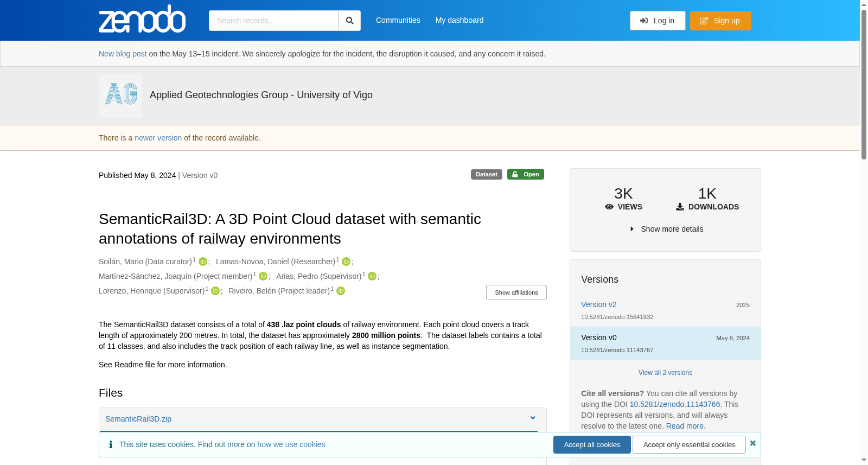Click the Log in button
The height and width of the screenshot is (465, 868).
[658, 21]
